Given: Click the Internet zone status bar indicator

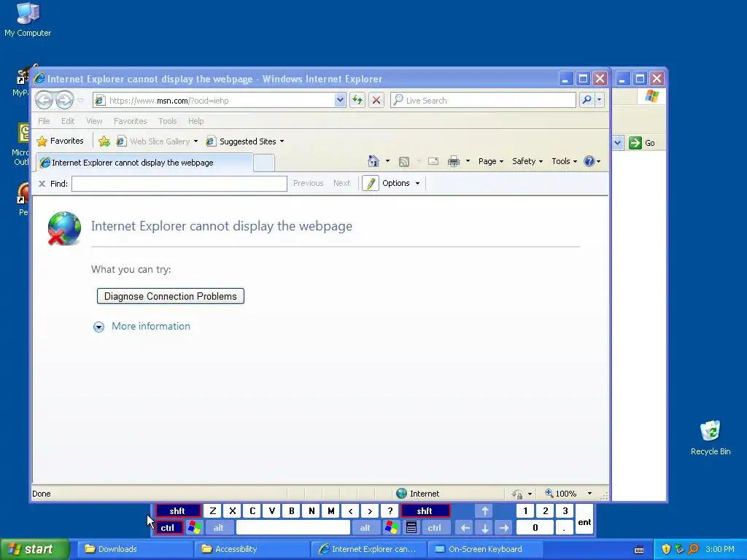Looking at the screenshot, I should click(418, 494).
